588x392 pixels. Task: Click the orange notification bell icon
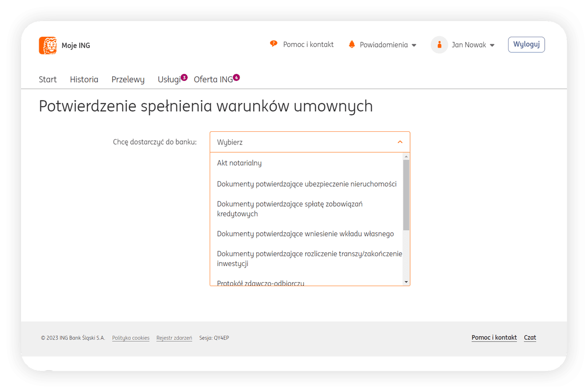[351, 45]
